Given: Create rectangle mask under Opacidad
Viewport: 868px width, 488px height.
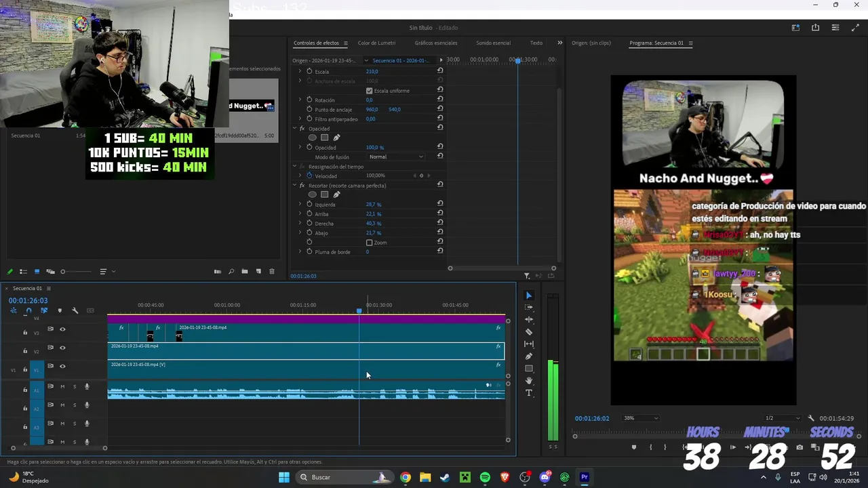Looking at the screenshot, I should coord(324,138).
